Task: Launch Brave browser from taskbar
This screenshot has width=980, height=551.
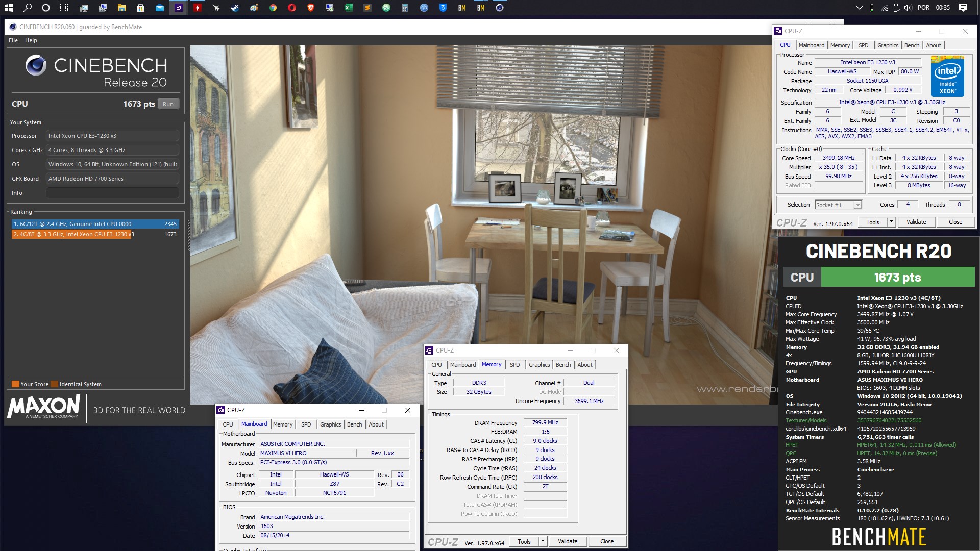Action: click(311, 8)
